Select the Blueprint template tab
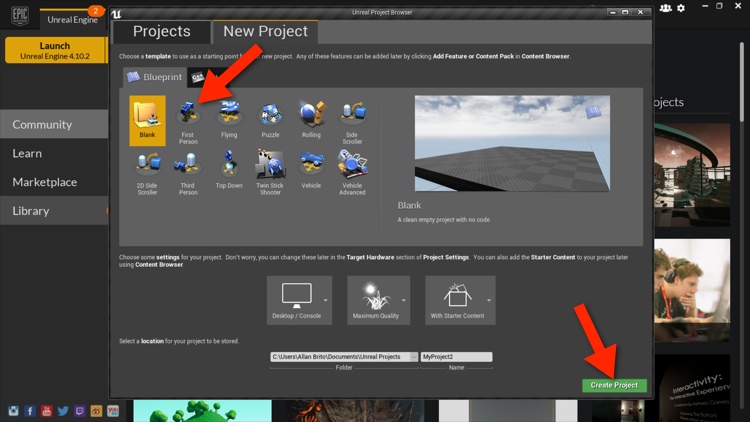 point(155,77)
